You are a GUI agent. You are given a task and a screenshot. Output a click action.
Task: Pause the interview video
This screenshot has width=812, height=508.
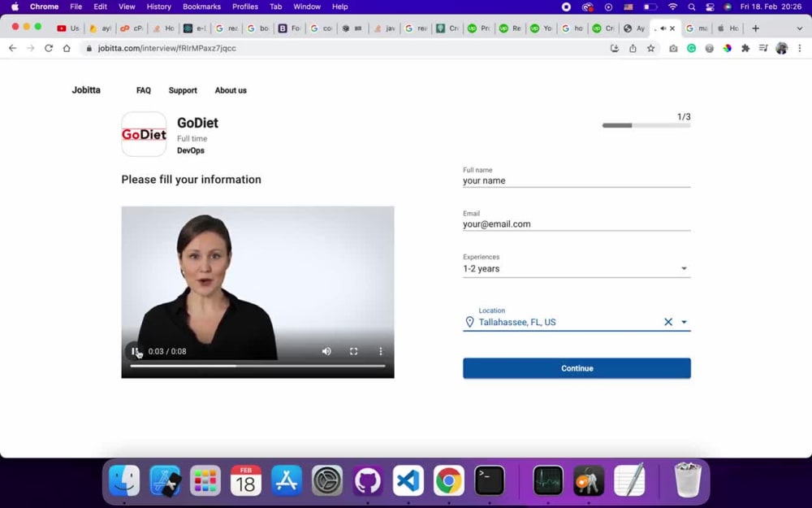coord(135,351)
